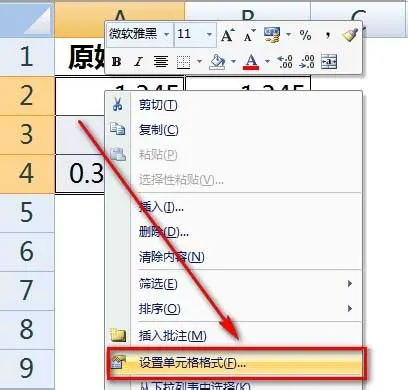Apply percent style with % icon
The image size is (408, 390).
(x=305, y=35)
